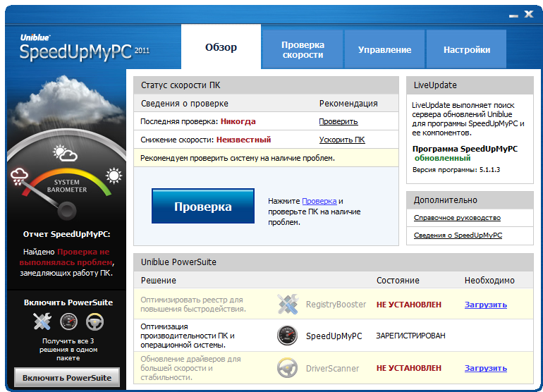The image size is (543, 392).
Task: Click 'Получить все 3 решения' sidebar text
Action: (x=68, y=350)
